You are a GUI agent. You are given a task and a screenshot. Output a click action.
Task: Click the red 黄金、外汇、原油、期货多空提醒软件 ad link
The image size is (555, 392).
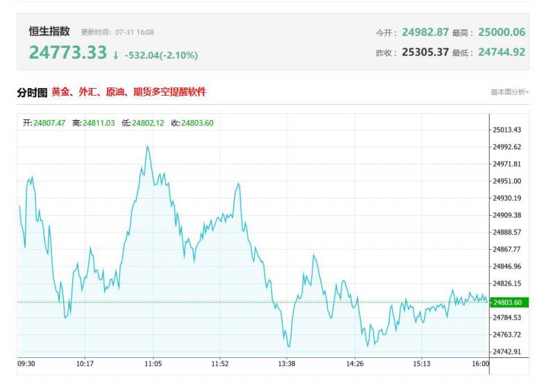(x=128, y=92)
